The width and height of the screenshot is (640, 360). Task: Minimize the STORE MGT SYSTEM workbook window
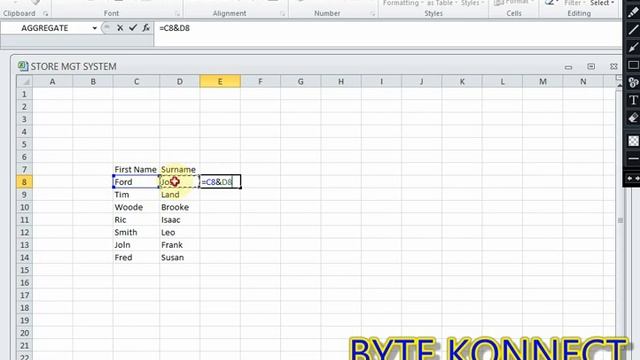[x=568, y=67]
